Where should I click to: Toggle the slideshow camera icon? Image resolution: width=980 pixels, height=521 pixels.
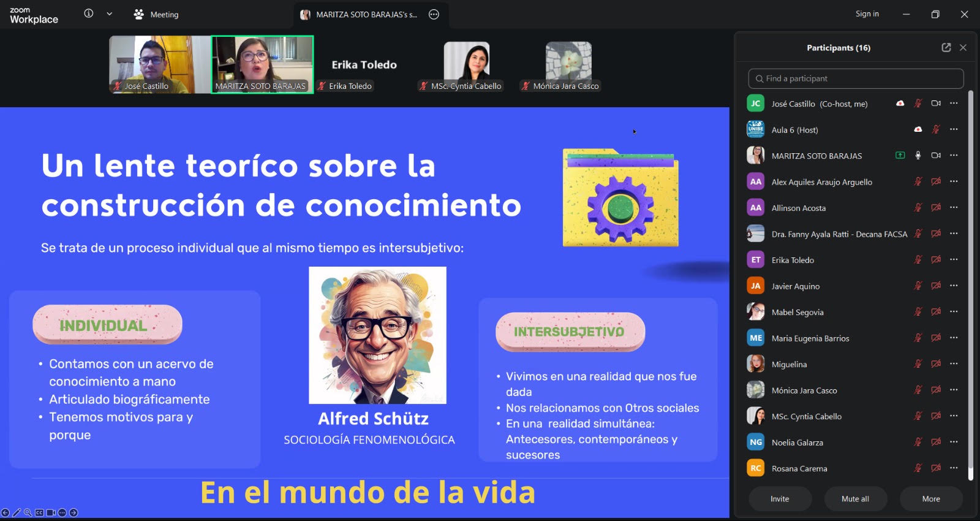coord(51,512)
